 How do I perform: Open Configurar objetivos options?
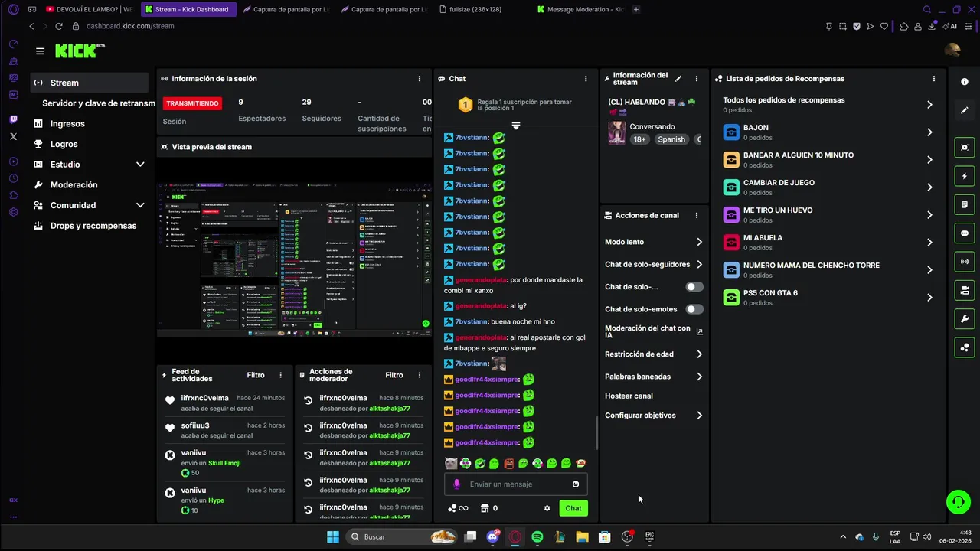tap(653, 416)
